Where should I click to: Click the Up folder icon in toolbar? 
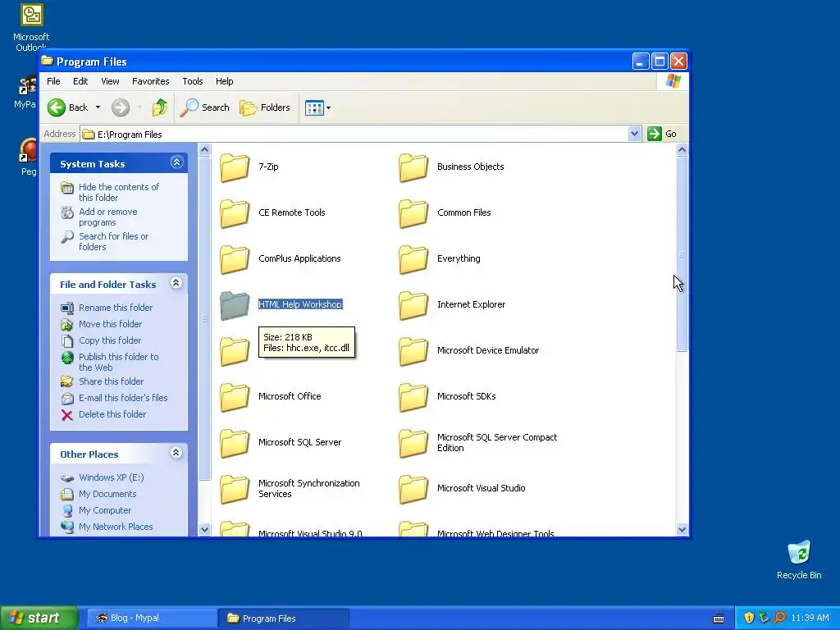pyautogui.click(x=160, y=107)
